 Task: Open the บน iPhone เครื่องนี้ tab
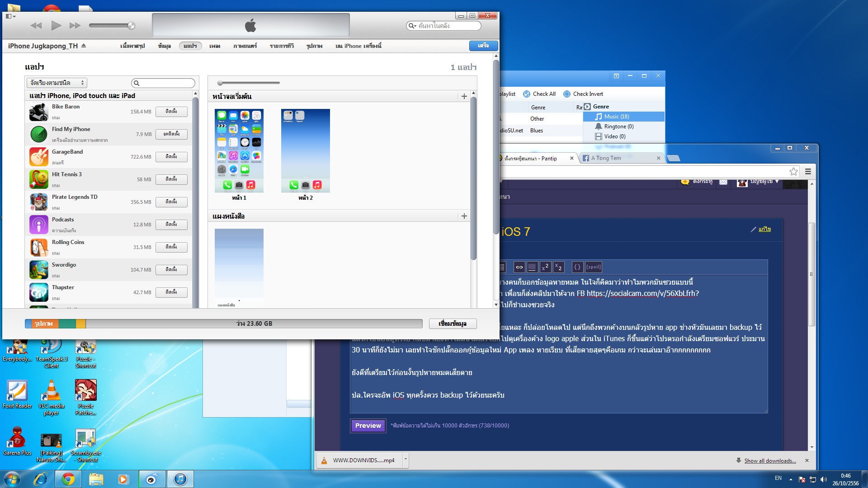tap(359, 46)
